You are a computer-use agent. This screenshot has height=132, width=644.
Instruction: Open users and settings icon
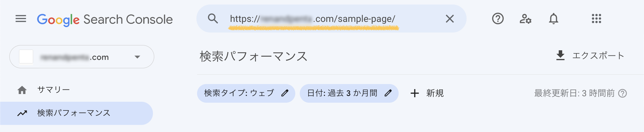(526, 19)
